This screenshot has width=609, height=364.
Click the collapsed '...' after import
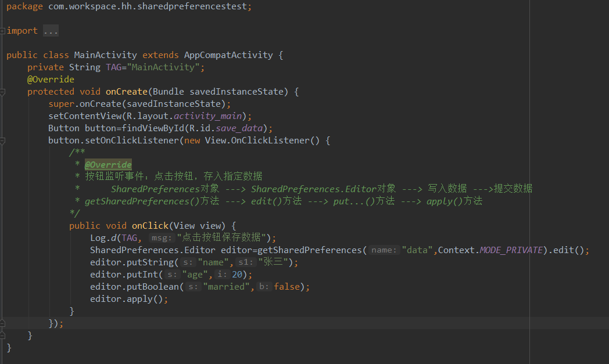click(x=51, y=31)
